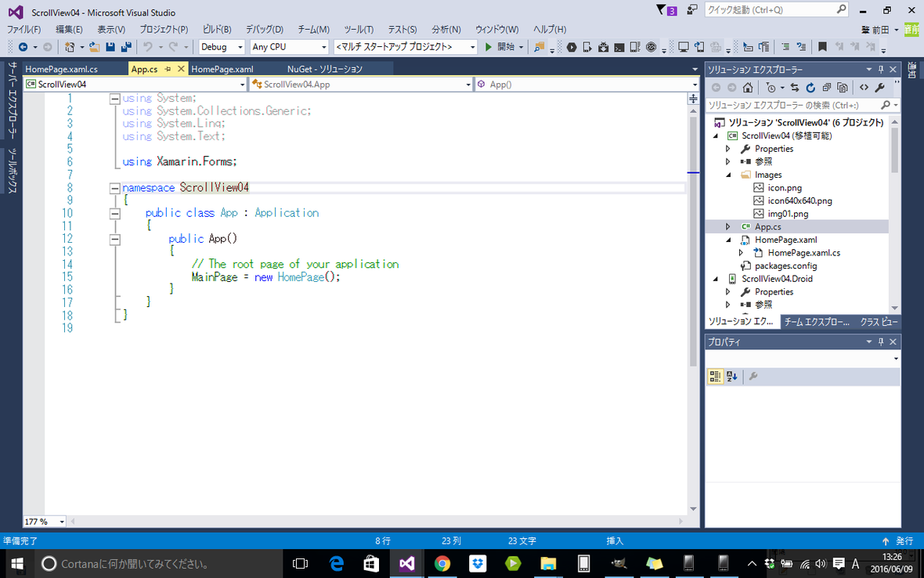Select img01.png in Solution Explorer
Viewport: 924px width, 578px height.
pos(787,214)
